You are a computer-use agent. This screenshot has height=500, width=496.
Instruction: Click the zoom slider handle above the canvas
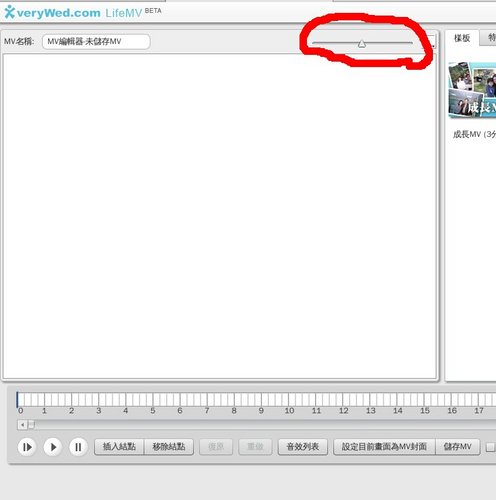(362, 44)
